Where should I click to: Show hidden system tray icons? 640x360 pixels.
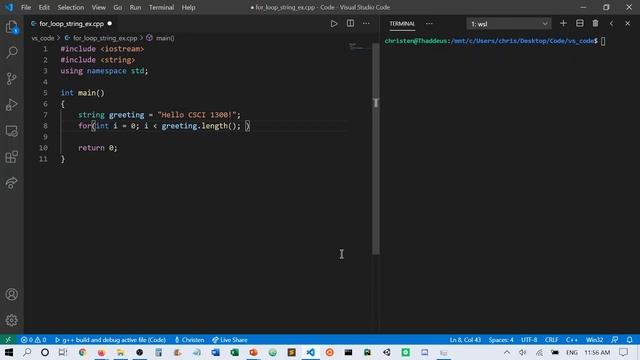[x=507, y=352]
